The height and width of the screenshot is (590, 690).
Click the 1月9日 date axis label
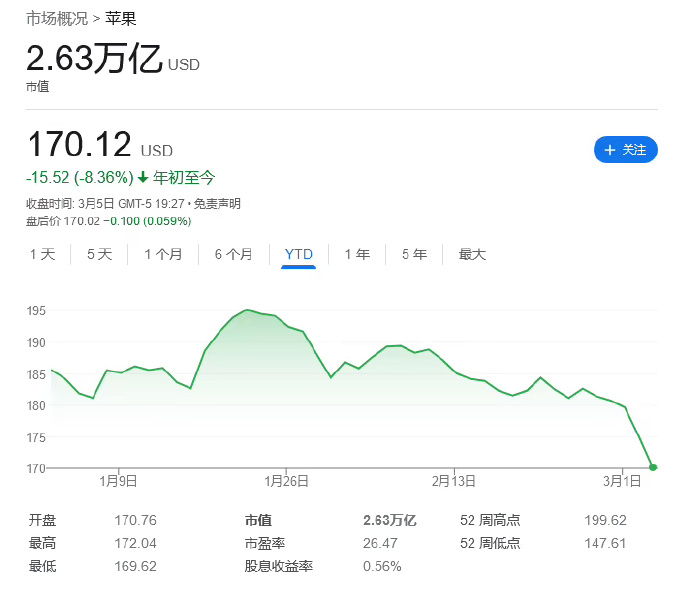click(118, 481)
